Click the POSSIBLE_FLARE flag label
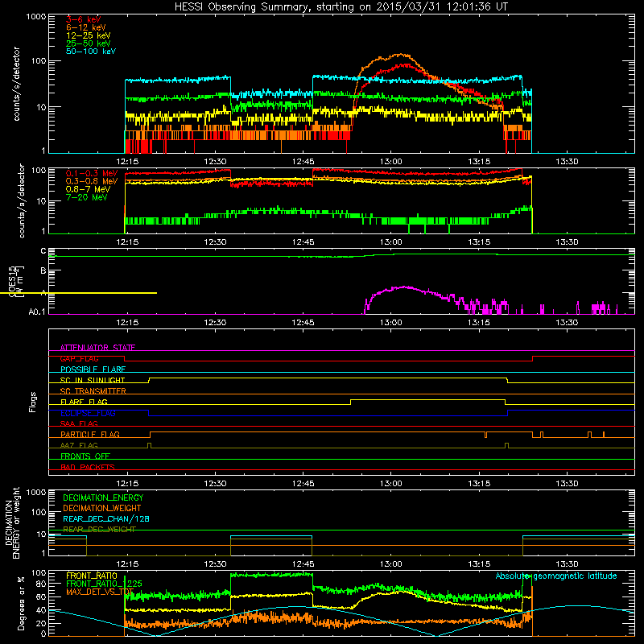Image resolution: width=644 pixels, height=644 pixels. [x=93, y=369]
